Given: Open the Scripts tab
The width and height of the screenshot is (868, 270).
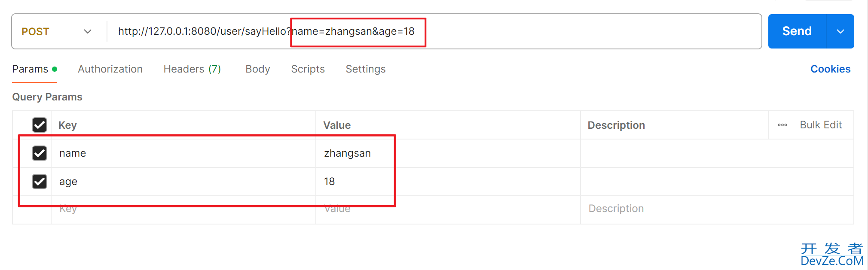Looking at the screenshot, I should point(308,69).
